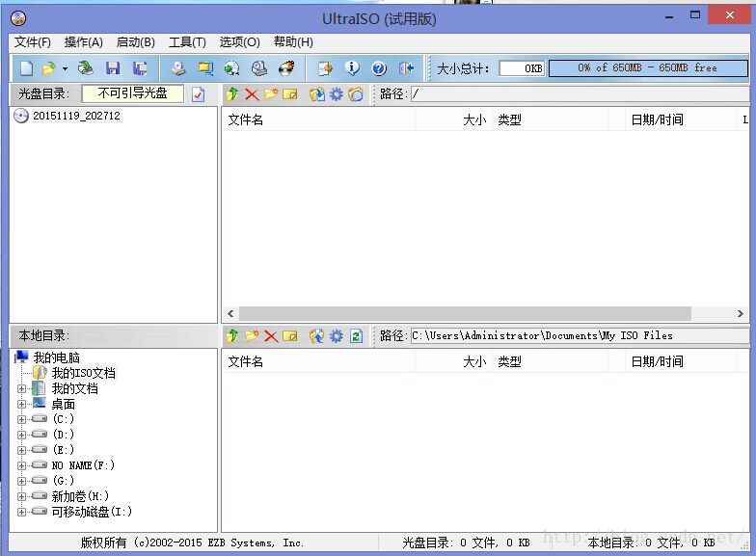Screen dimensions: 756x556
Task: Select 我的ISO文档 in local tree
Action: (x=83, y=373)
